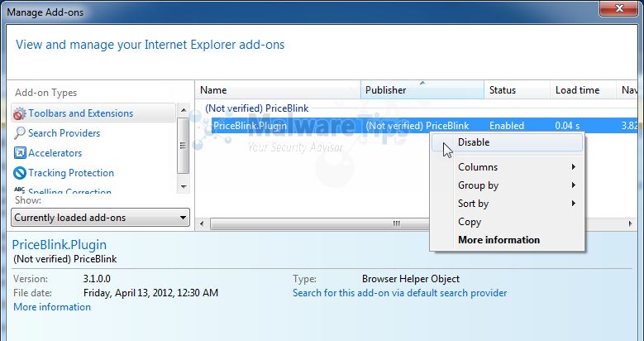Viewport: 644px width, 341px height.
Task: Select the Toolbars and Extensions gear icon
Action: (x=19, y=113)
